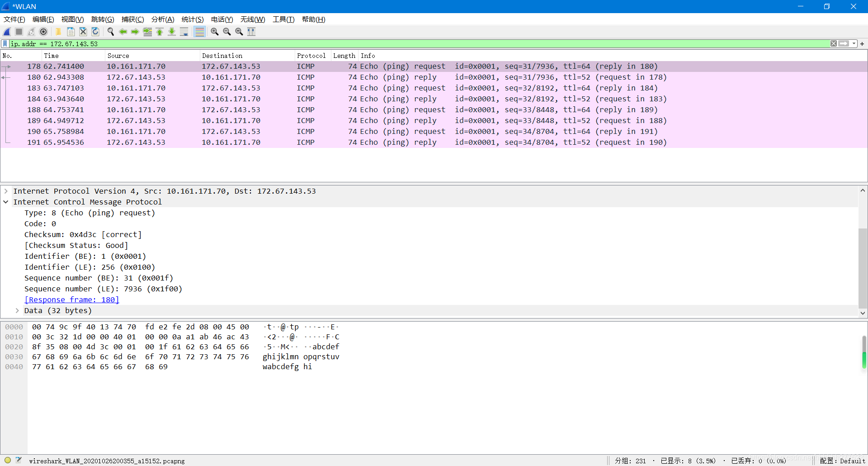The image size is (868, 466).
Task: Open a capture file with folder icon
Action: [x=58, y=32]
